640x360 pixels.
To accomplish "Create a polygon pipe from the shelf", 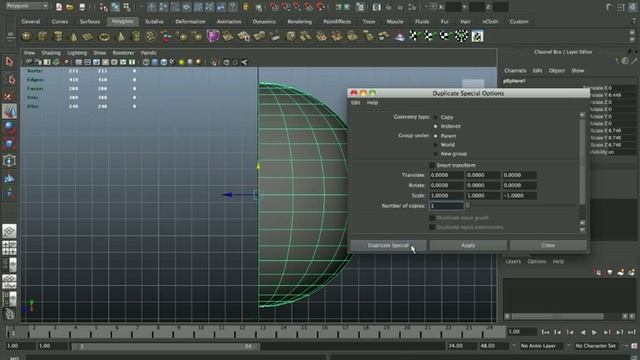I will click(x=135, y=36).
